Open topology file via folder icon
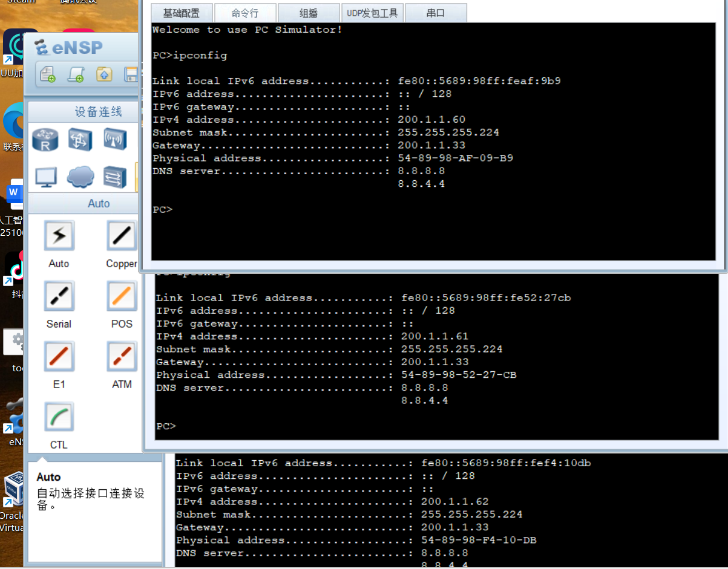728x569 pixels. 104,74
